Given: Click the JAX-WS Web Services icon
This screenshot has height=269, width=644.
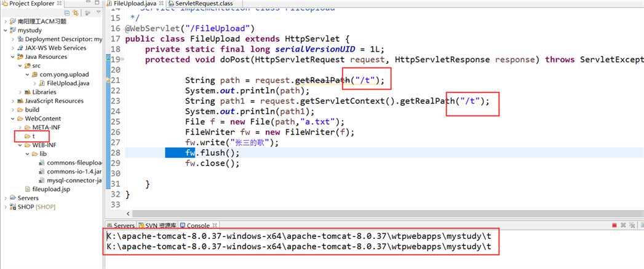Looking at the screenshot, I should [x=20, y=48].
